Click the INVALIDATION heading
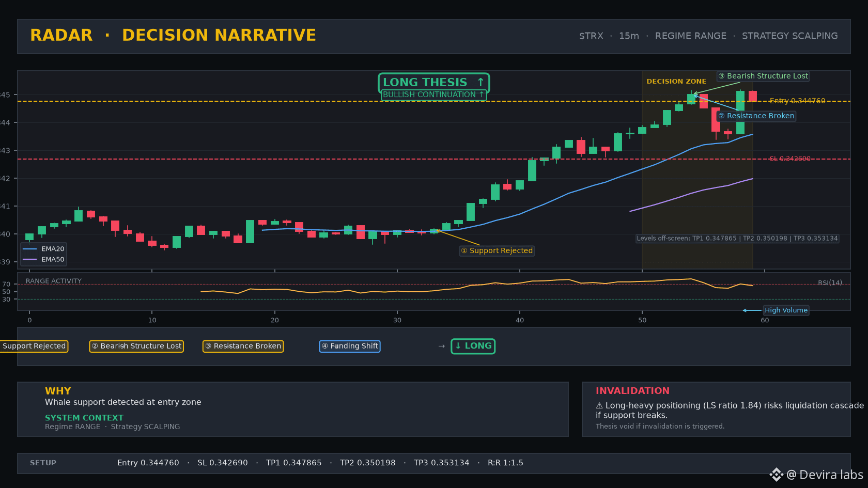Screen dimensions: 868x488 [x=632, y=391]
